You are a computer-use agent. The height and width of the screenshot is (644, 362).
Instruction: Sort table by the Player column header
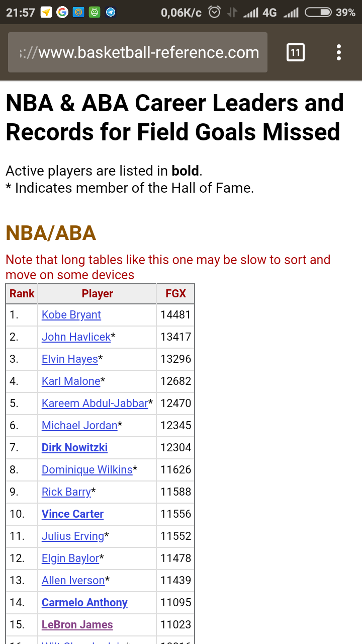point(97,294)
